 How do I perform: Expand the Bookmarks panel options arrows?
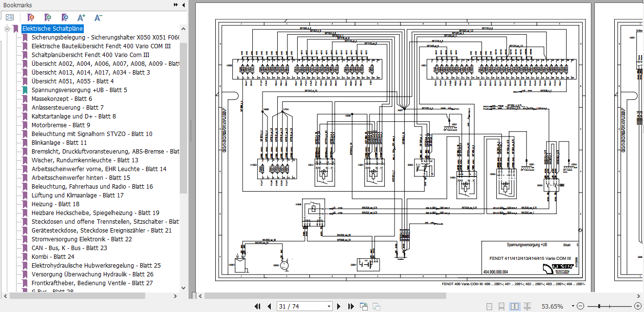click(x=176, y=4)
